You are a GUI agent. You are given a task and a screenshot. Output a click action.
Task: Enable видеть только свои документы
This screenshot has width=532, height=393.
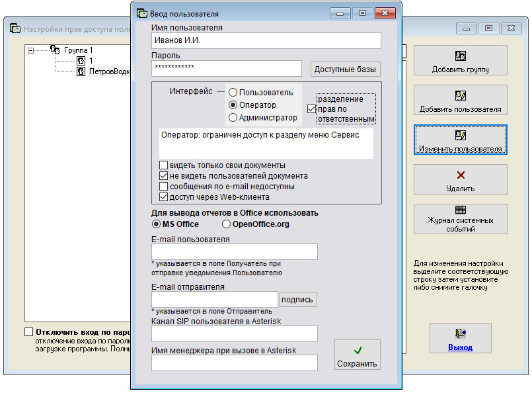163,165
